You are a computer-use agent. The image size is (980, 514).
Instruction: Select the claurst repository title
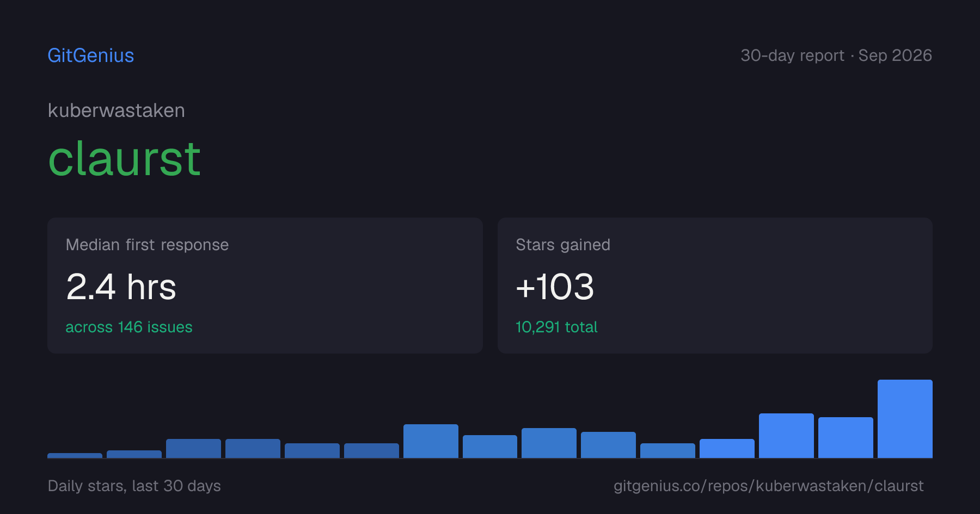click(x=125, y=159)
